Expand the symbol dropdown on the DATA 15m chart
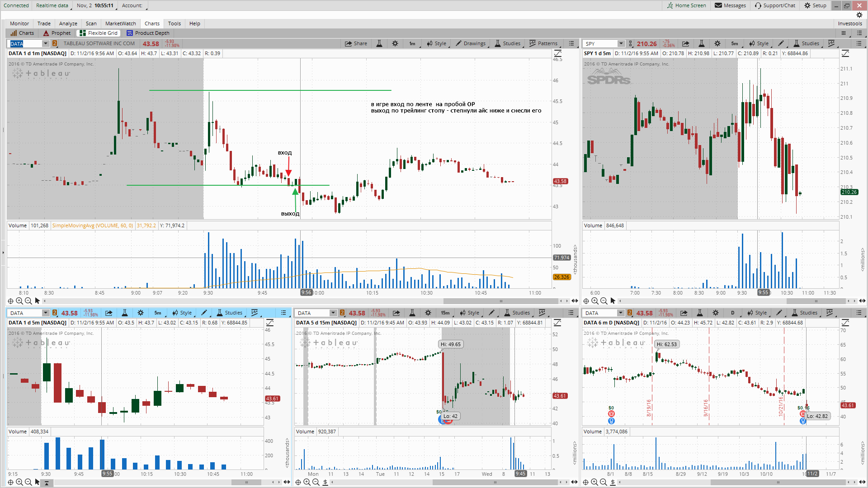Screen dimensions: 868x488 (x=333, y=313)
